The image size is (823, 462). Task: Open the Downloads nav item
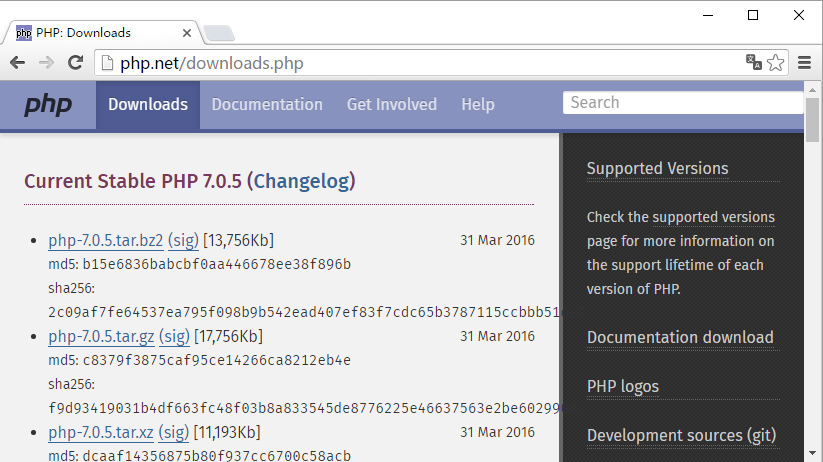(x=148, y=104)
